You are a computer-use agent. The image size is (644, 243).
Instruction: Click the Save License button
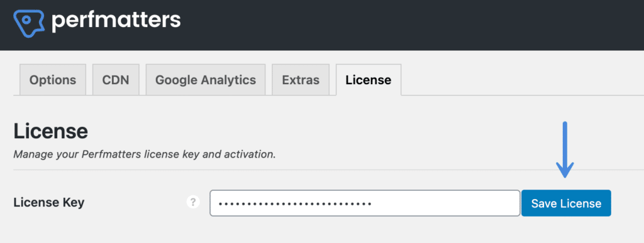[566, 203]
